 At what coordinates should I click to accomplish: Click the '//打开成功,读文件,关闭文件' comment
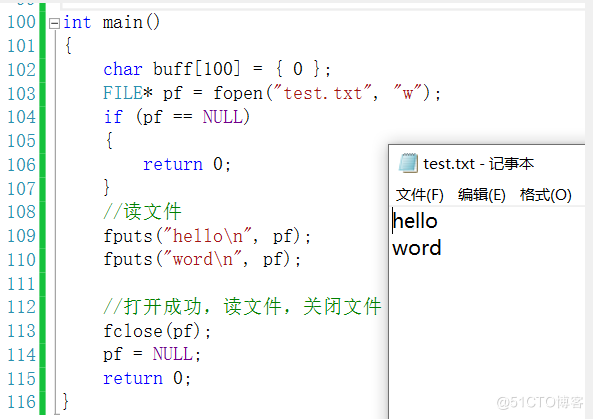point(242,306)
